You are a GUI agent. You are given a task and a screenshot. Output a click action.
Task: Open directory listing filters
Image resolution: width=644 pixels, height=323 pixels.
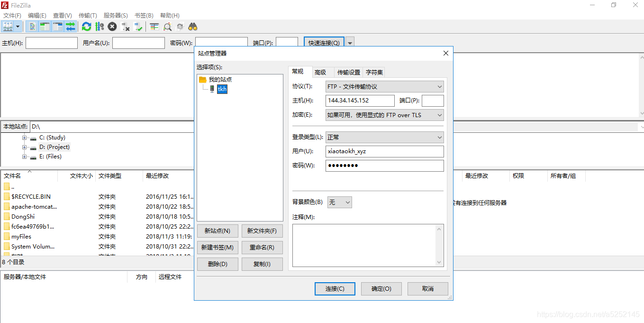(x=154, y=26)
